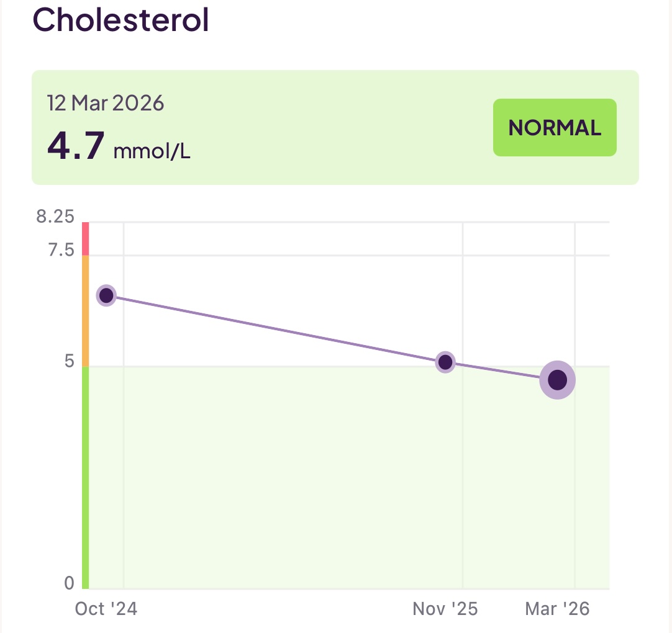672x633 pixels.
Task: Click the 5 threshold label
Action: (68, 361)
